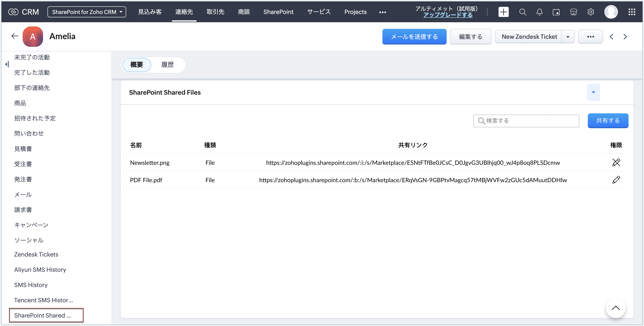Open the calendar icon in top bar

tap(556, 12)
